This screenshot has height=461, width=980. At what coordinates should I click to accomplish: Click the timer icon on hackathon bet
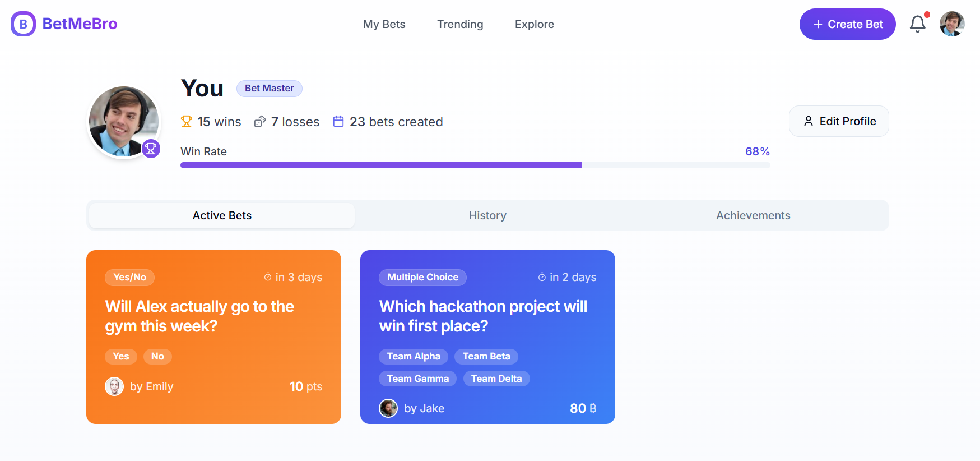[542, 277]
